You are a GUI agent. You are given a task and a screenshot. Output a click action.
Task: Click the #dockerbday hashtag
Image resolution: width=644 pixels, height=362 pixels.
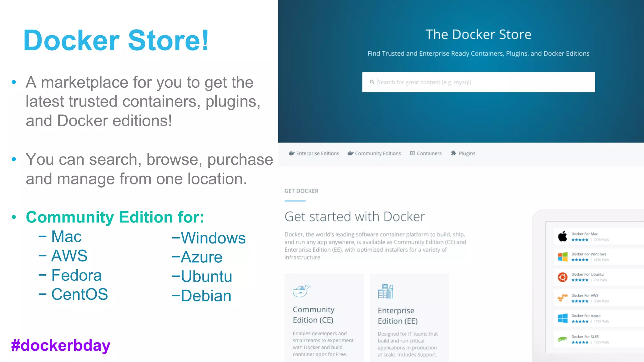[x=61, y=346]
